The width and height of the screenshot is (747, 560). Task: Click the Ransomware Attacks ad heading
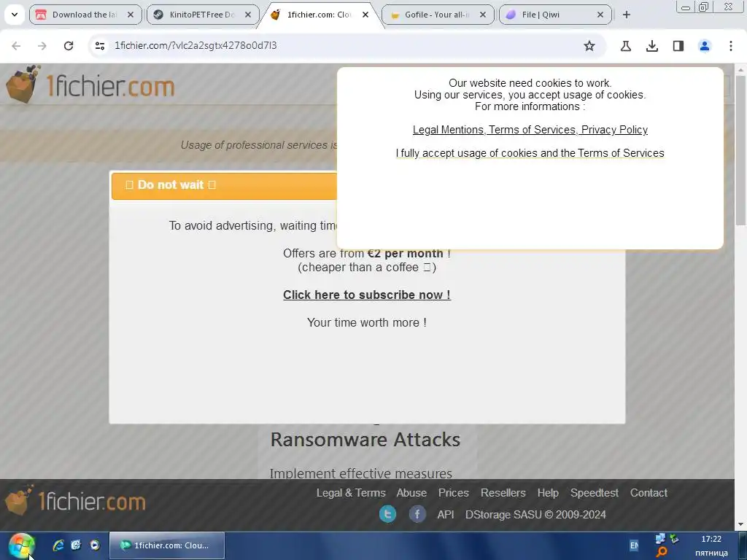point(365,440)
